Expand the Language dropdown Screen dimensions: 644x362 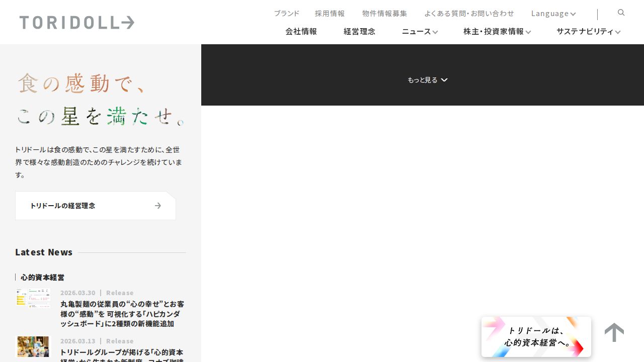click(x=553, y=14)
